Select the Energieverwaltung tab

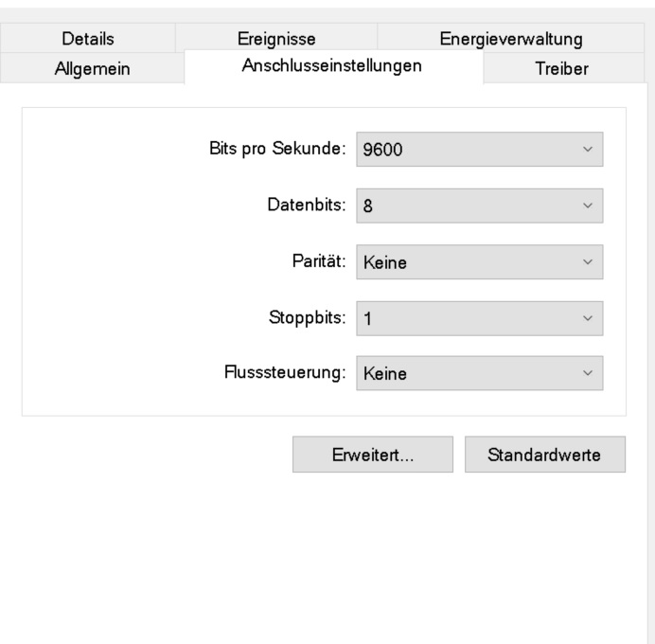[510, 39]
